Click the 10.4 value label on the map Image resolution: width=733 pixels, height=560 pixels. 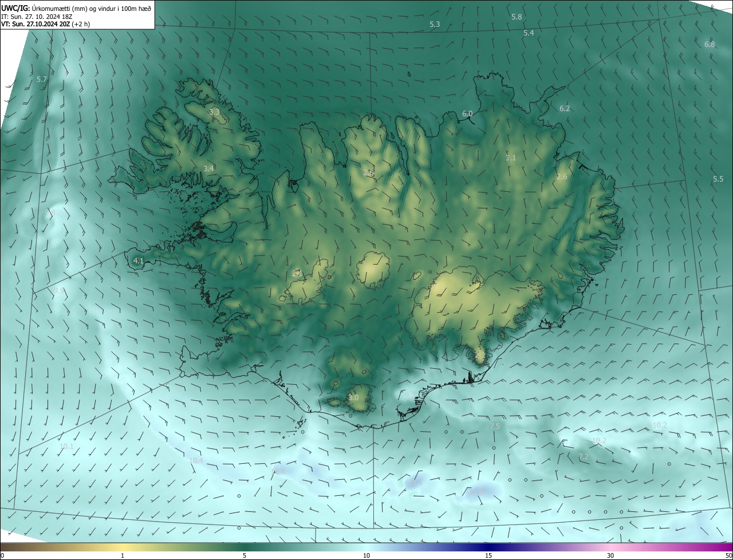tap(196, 461)
